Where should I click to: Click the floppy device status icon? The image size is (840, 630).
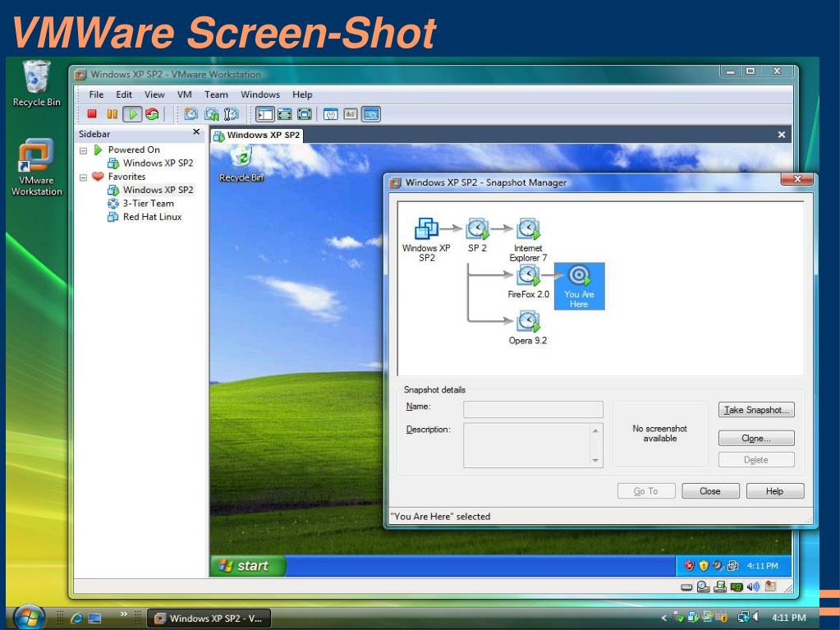[x=720, y=586]
